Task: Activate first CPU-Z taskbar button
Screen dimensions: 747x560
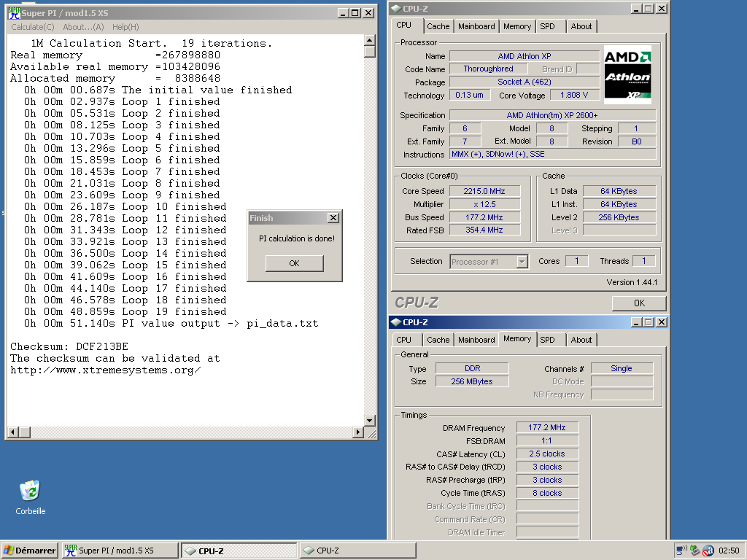Action: (239, 551)
